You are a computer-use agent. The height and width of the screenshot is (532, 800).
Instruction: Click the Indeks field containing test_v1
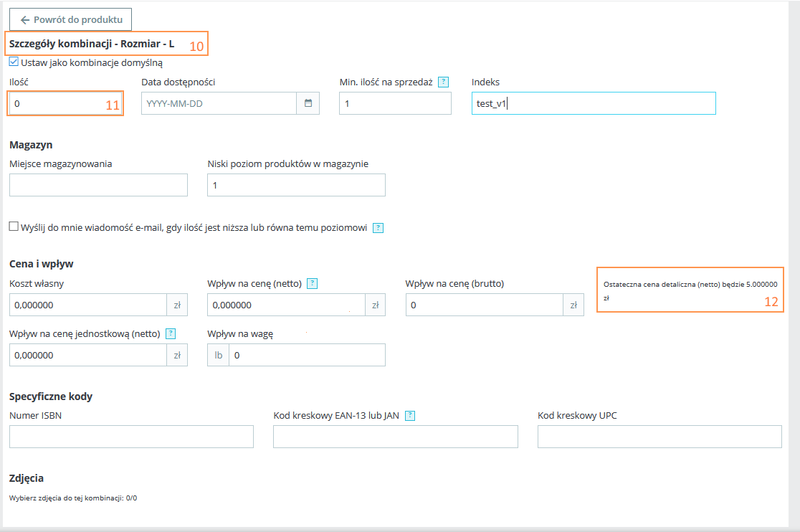pyautogui.click(x=594, y=103)
